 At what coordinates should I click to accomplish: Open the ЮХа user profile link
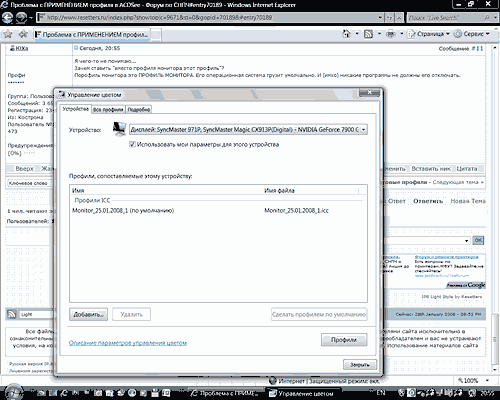(x=22, y=48)
